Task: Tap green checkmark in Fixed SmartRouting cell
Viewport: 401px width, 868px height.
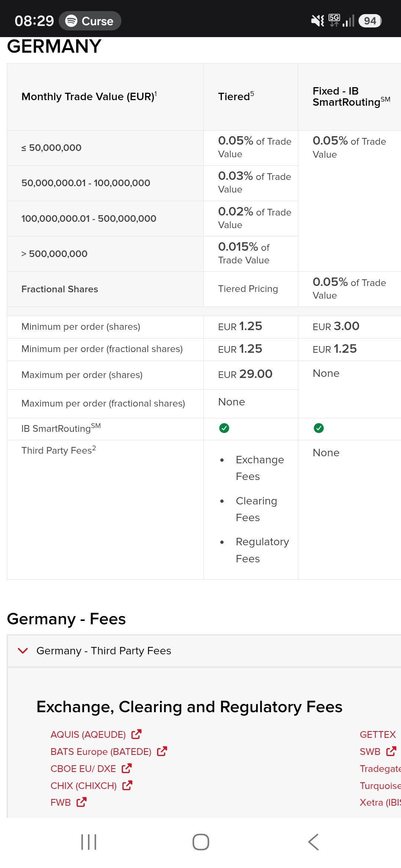Action: 319,428
